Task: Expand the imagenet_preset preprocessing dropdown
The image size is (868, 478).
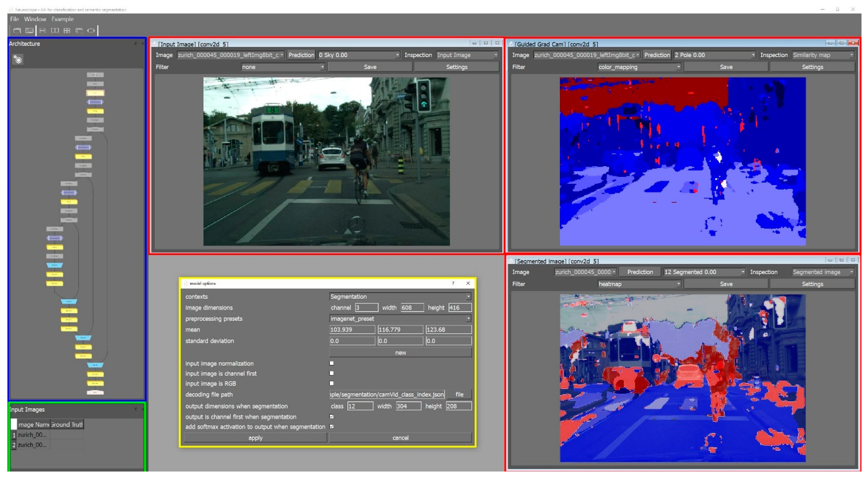Action: tap(400, 319)
